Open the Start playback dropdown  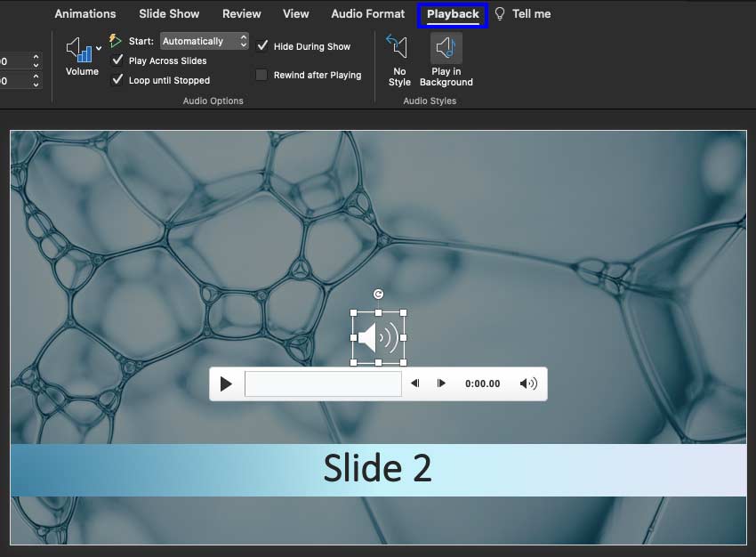coord(204,41)
